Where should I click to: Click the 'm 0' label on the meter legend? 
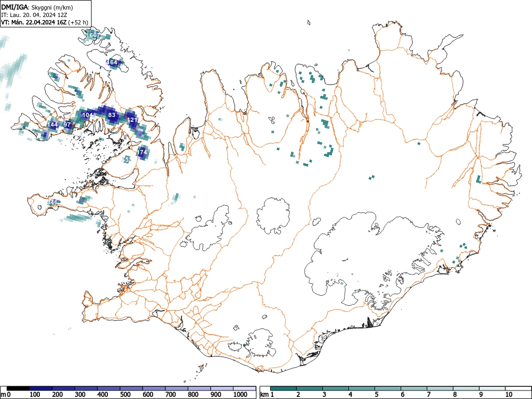point(6,395)
